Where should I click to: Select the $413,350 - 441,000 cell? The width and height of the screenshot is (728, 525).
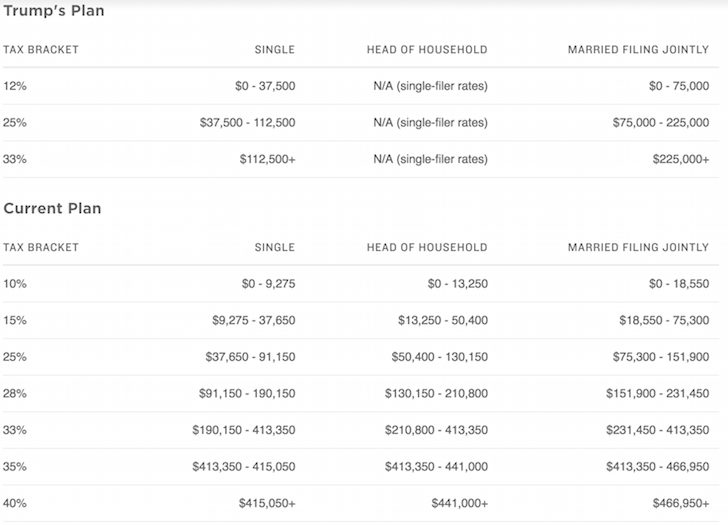click(x=436, y=467)
